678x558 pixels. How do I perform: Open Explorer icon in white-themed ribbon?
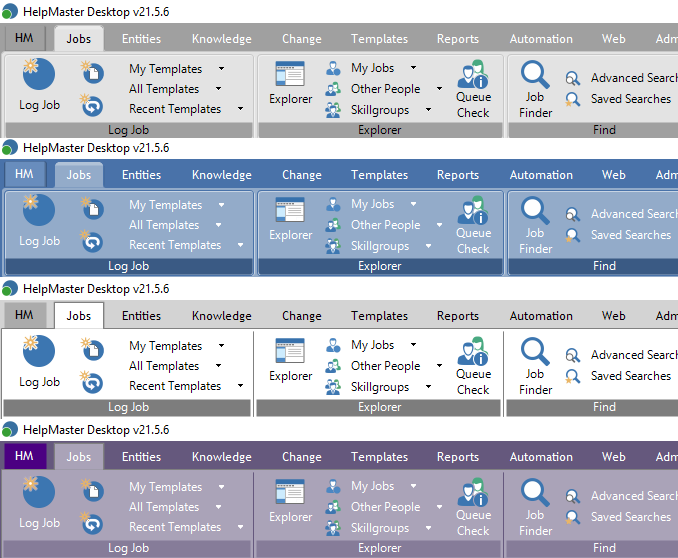[290, 351]
